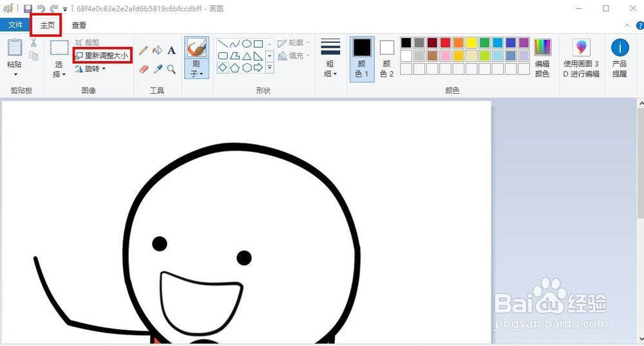Click the Paste clipboard icon

tap(15, 48)
